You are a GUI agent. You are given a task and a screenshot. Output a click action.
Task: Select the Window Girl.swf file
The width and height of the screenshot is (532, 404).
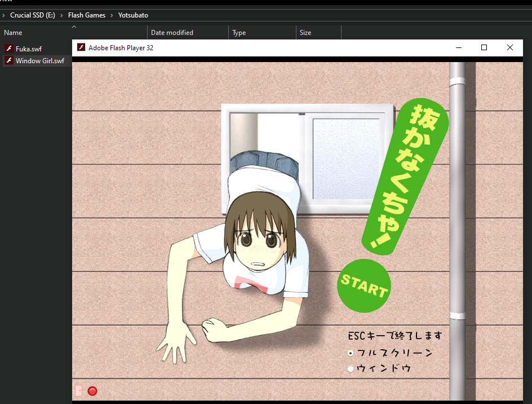[x=39, y=61]
